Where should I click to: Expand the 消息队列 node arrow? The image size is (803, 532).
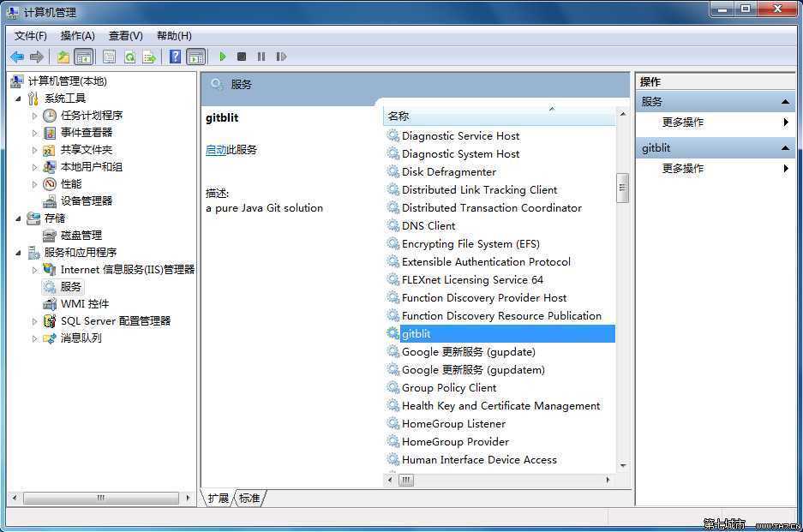34,338
